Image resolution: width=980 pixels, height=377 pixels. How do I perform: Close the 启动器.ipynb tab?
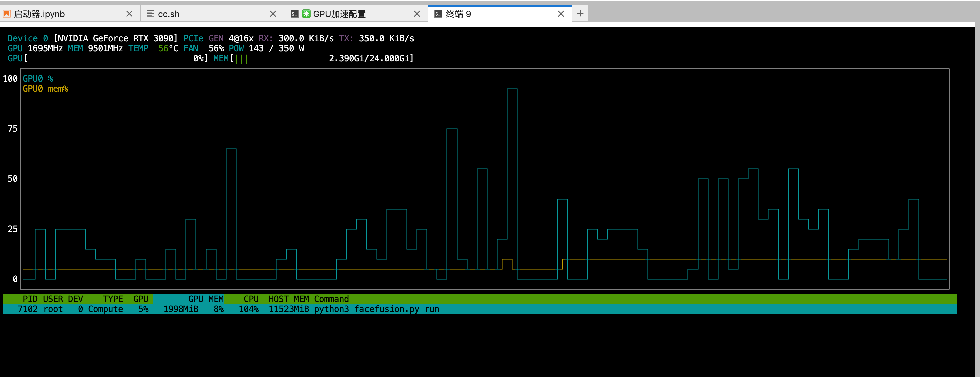click(129, 14)
